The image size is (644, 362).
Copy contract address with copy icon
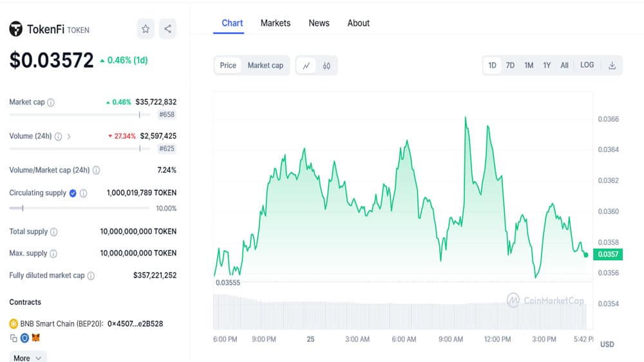click(x=14, y=338)
